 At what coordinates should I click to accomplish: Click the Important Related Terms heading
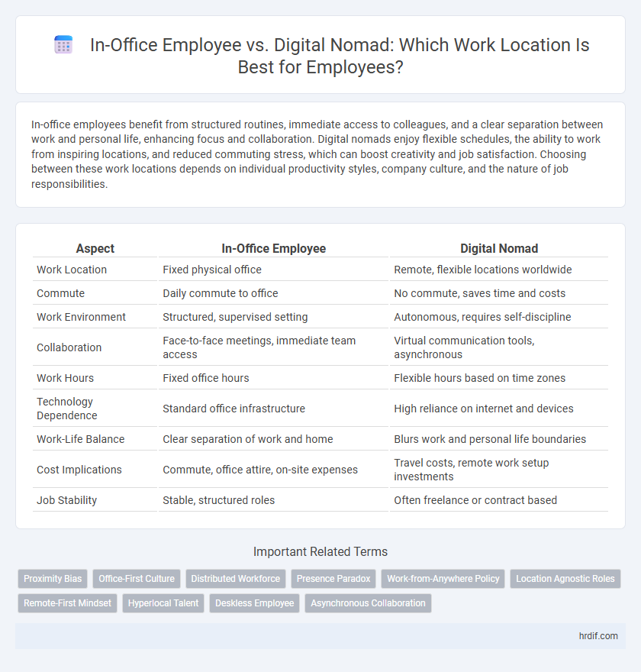[320, 551]
